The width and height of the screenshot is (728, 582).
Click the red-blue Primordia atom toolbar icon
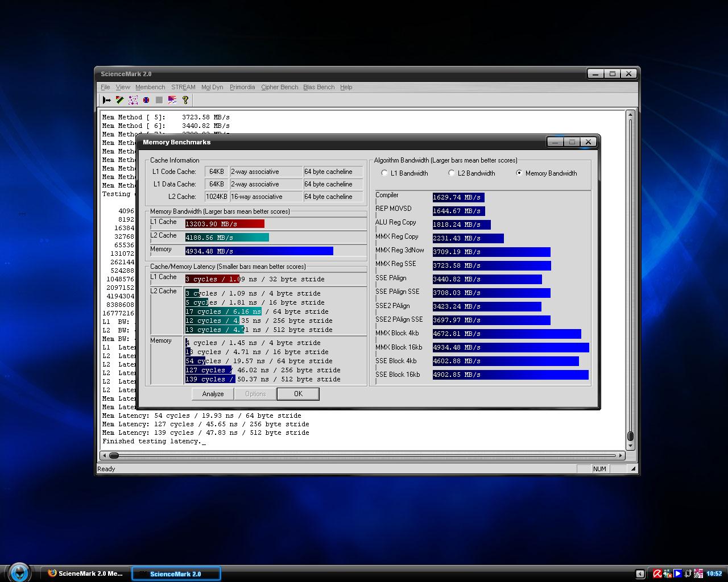146,100
